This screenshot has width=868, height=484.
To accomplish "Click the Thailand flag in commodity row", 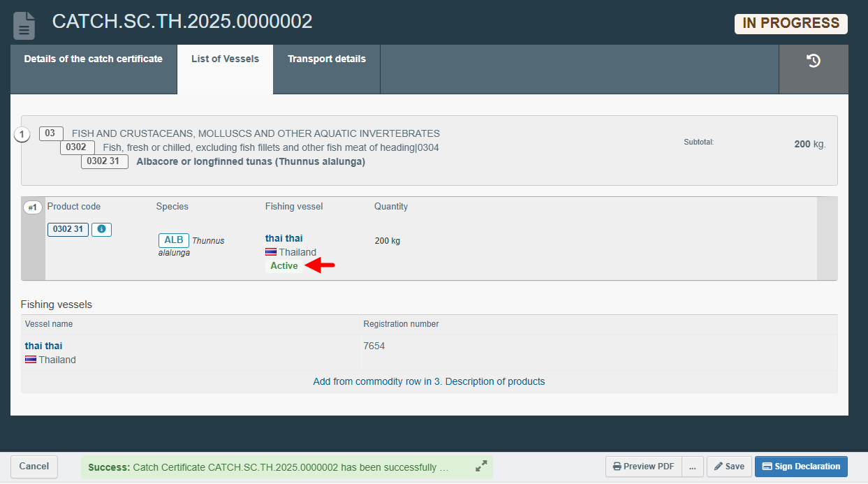I will 271,252.
